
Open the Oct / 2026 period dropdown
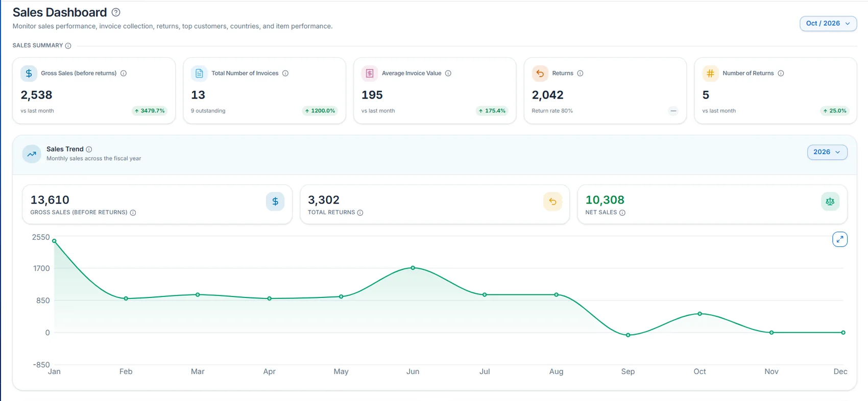point(828,23)
